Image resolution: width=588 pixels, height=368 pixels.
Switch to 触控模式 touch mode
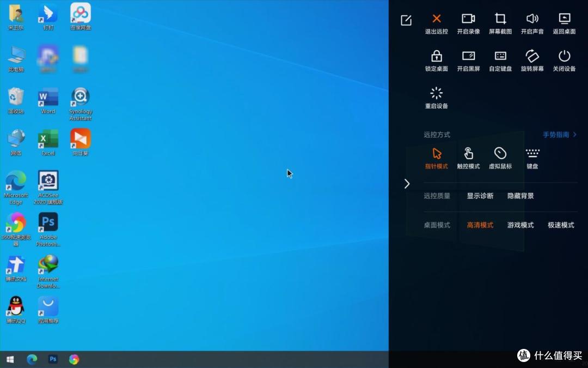tap(468, 159)
